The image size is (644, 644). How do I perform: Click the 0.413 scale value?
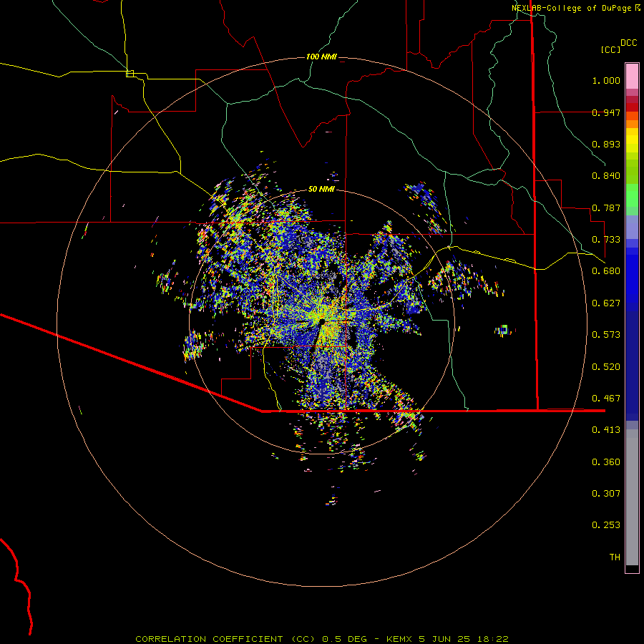point(606,430)
